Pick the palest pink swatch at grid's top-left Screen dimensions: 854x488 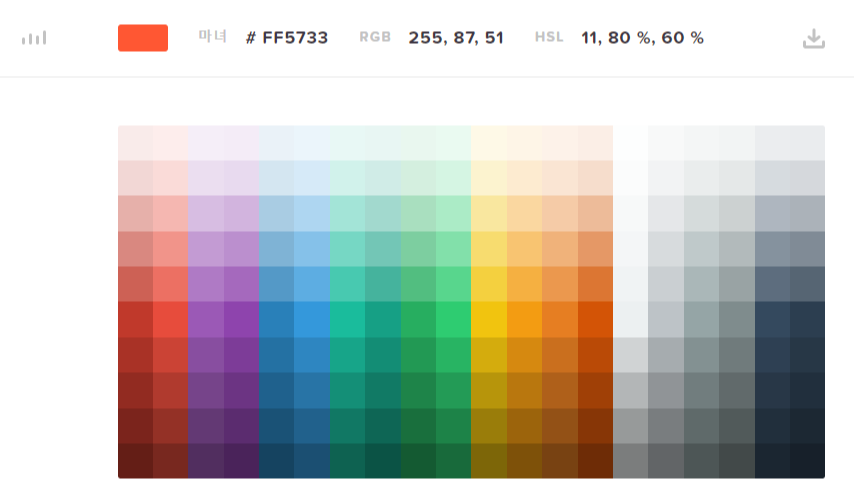[136, 143]
